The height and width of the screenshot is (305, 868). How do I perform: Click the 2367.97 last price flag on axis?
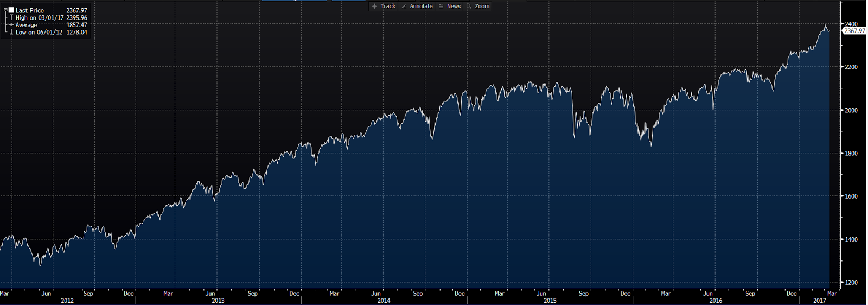click(854, 31)
